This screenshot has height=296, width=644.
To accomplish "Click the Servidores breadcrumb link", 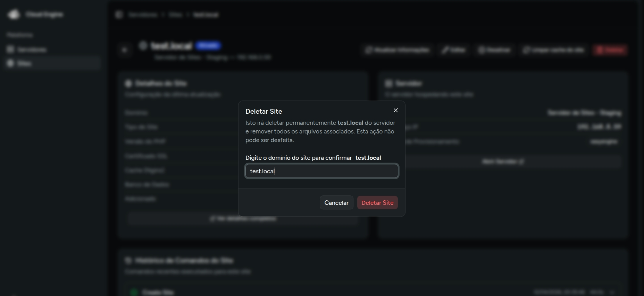I will pos(143,15).
